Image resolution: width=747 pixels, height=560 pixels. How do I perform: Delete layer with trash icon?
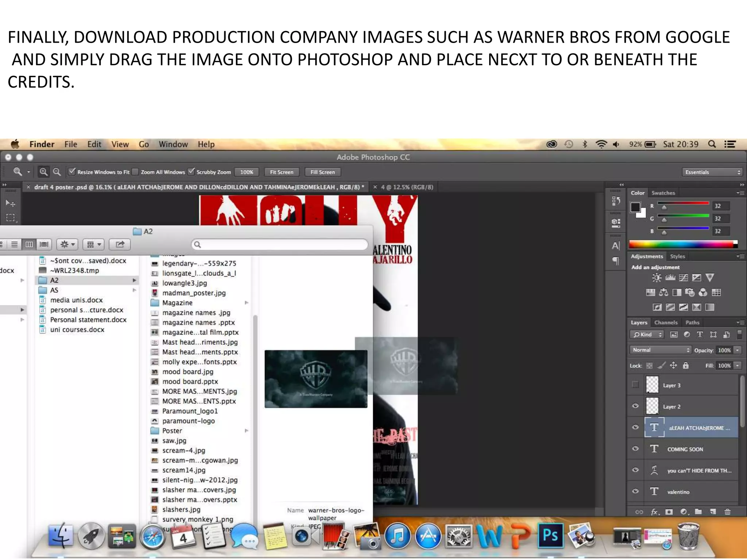coord(727,512)
